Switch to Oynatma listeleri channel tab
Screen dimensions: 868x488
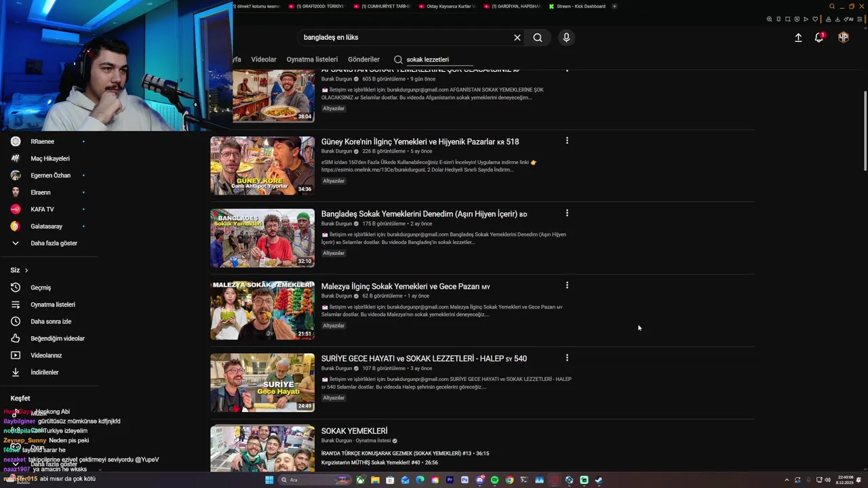click(x=312, y=60)
